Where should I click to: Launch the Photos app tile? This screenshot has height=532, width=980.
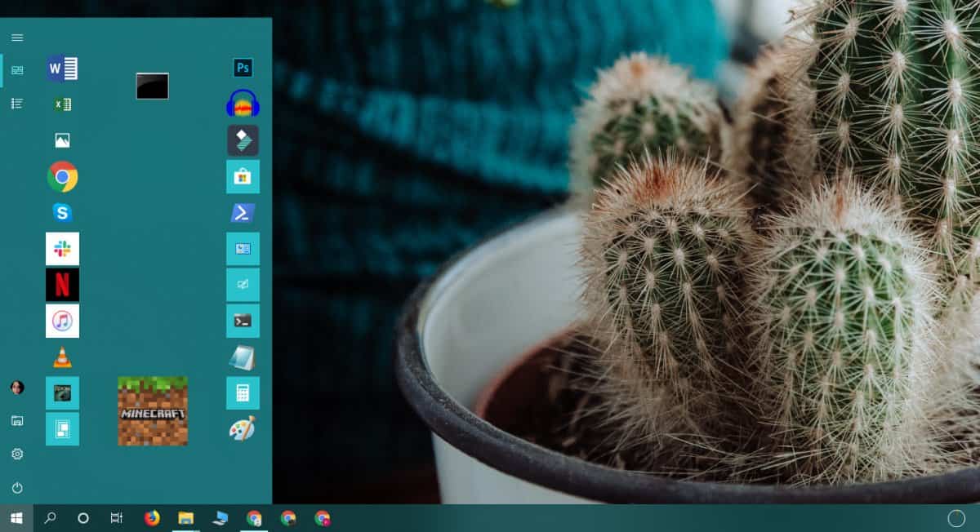[62, 140]
